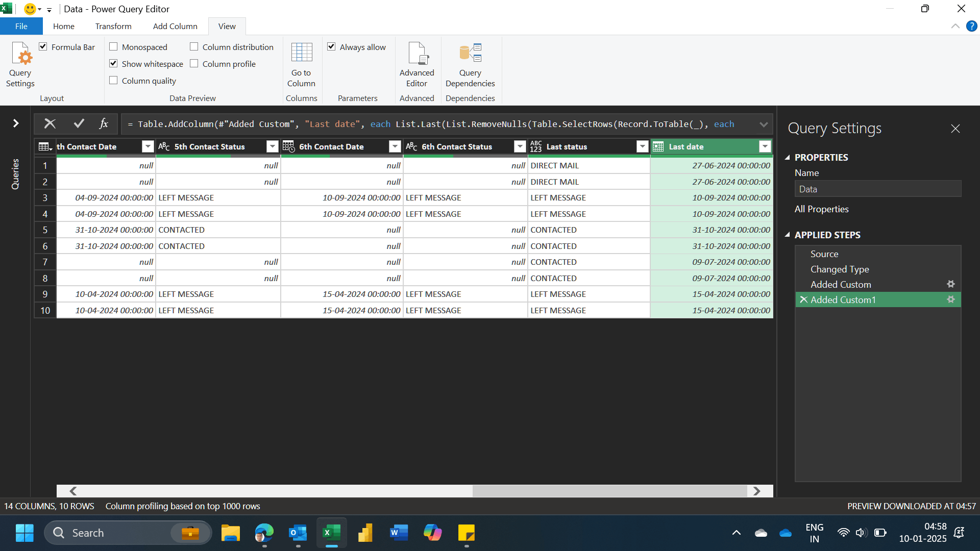Click the fx insert step icon
This screenshot has height=551, width=980.
pos(104,123)
